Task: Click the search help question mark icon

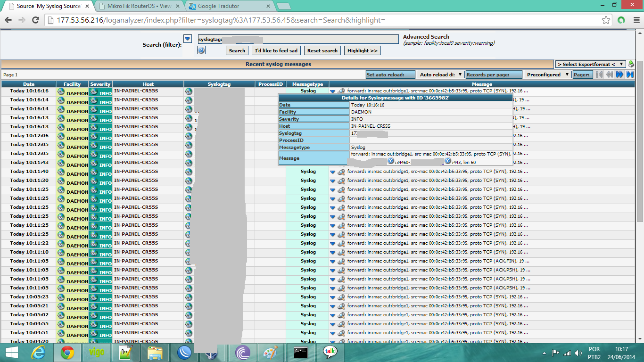Action: (x=201, y=50)
